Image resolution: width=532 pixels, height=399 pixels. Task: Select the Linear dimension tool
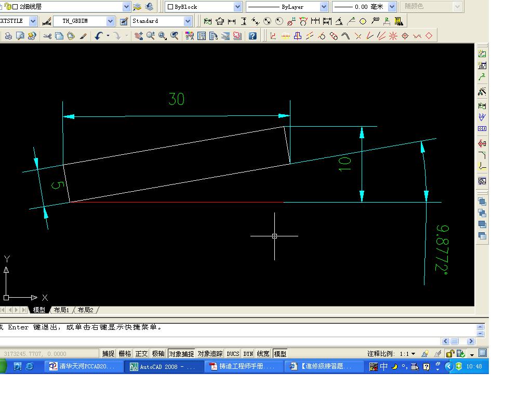[232, 21]
